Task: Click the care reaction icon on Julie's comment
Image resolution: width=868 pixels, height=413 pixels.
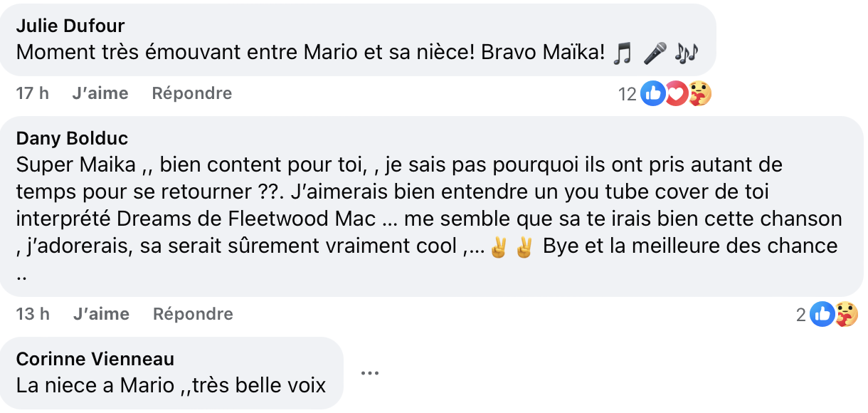Action: click(x=699, y=93)
